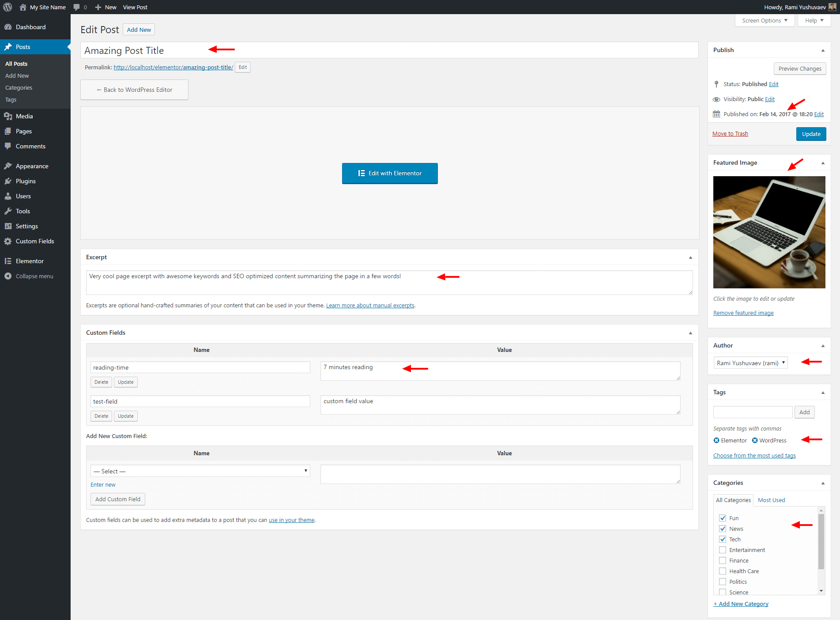This screenshot has width=840, height=620.
Task: Open the custom field name Select dropdown
Action: [200, 471]
